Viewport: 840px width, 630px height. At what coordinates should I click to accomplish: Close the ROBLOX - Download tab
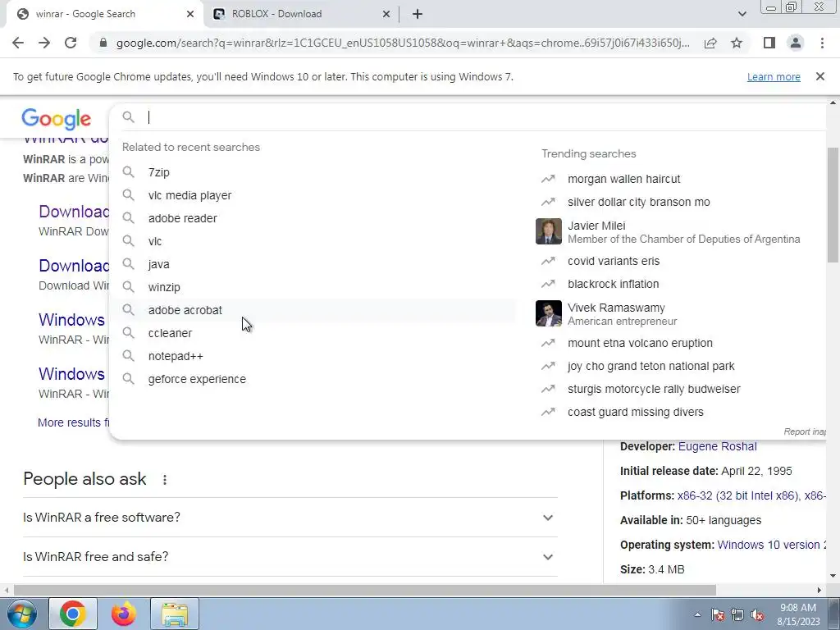pyautogui.click(x=386, y=14)
